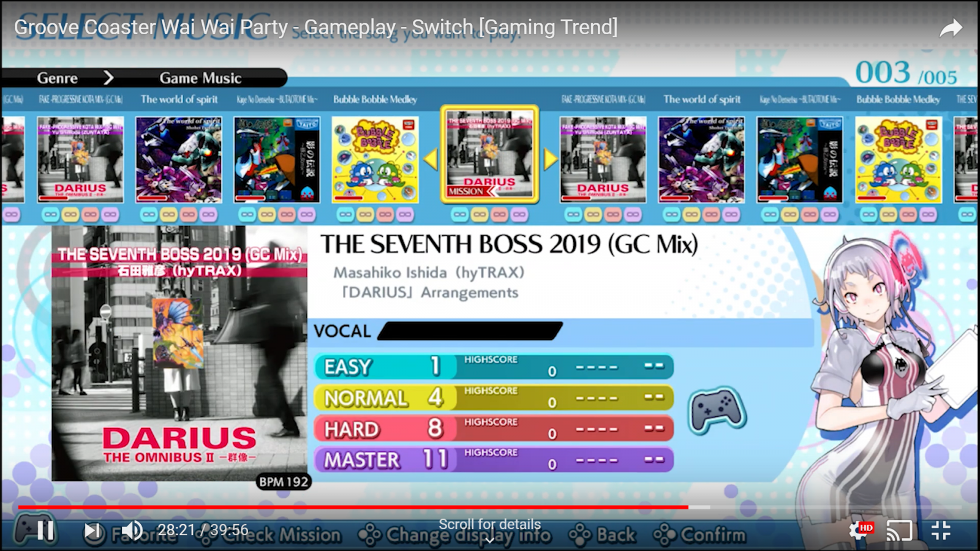Click the large DARIUS album cover

click(x=179, y=353)
